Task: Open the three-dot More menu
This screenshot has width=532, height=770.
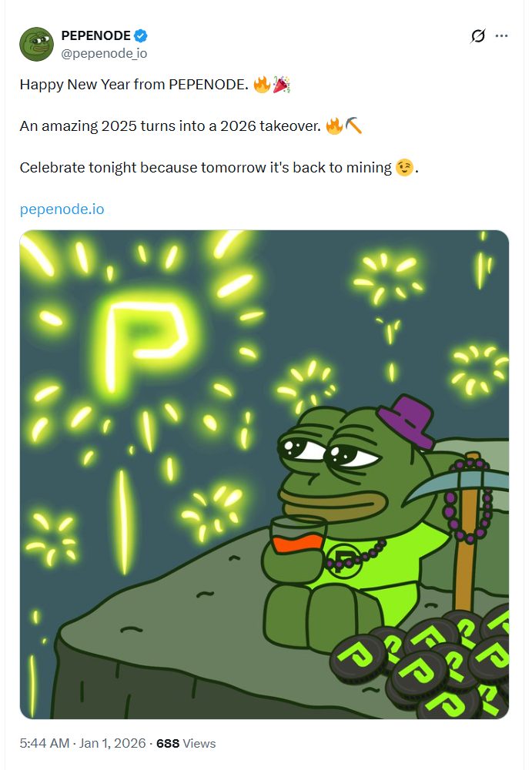Action: pos(502,36)
